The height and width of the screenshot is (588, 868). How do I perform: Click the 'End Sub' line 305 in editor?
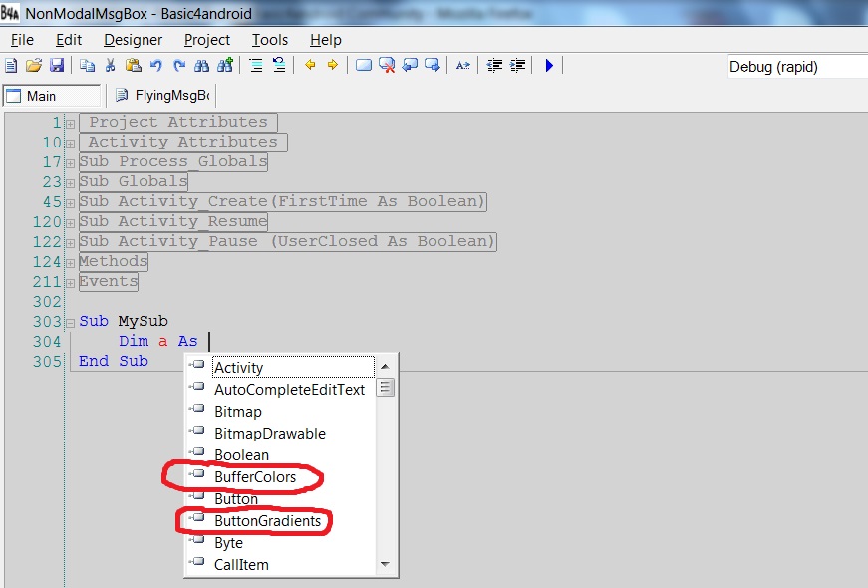pyautogui.click(x=114, y=361)
